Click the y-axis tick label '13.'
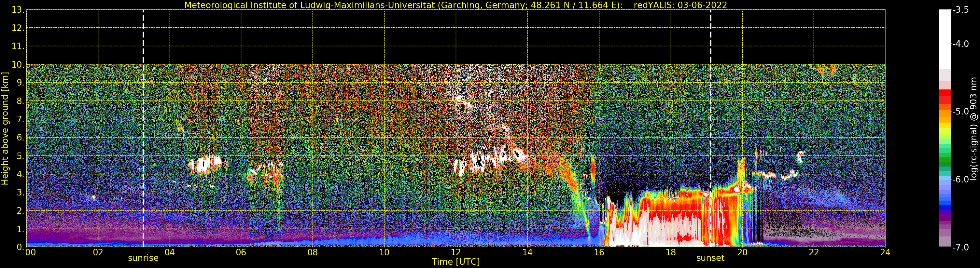980x268 pixels. pos(18,10)
